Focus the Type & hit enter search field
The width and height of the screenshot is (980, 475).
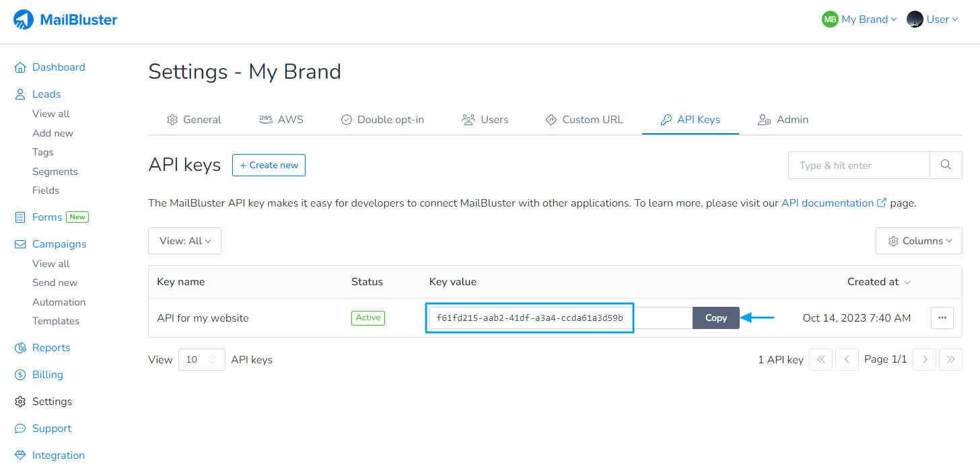click(x=859, y=166)
